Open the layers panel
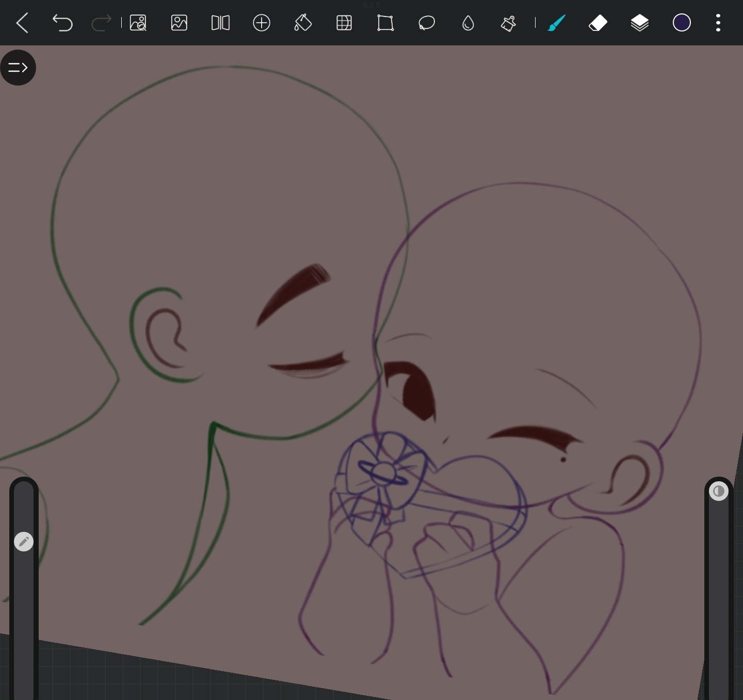This screenshot has height=700, width=743. click(640, 23)
